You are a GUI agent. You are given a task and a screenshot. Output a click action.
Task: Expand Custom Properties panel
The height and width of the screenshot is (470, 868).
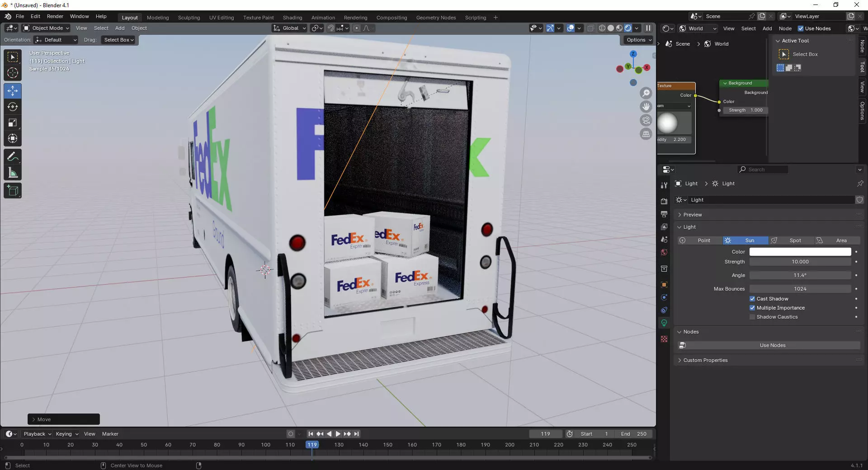point(705,360)
